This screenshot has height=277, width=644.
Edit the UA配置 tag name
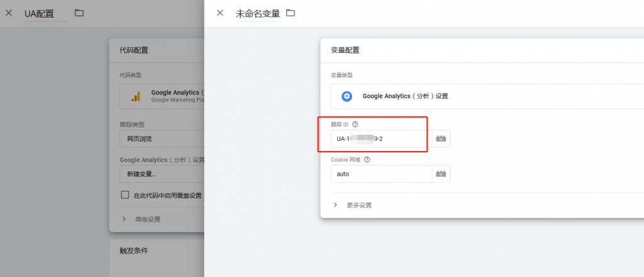tap(47, 14)
